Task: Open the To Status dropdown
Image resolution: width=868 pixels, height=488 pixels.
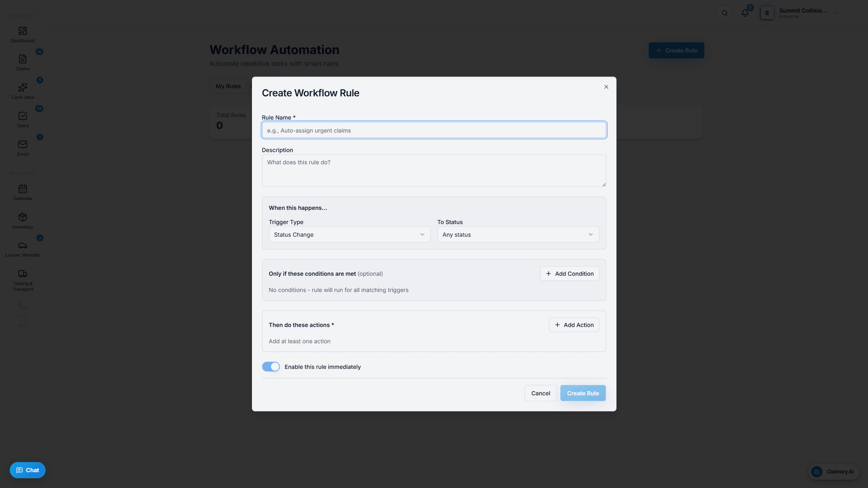Action: 518,235
